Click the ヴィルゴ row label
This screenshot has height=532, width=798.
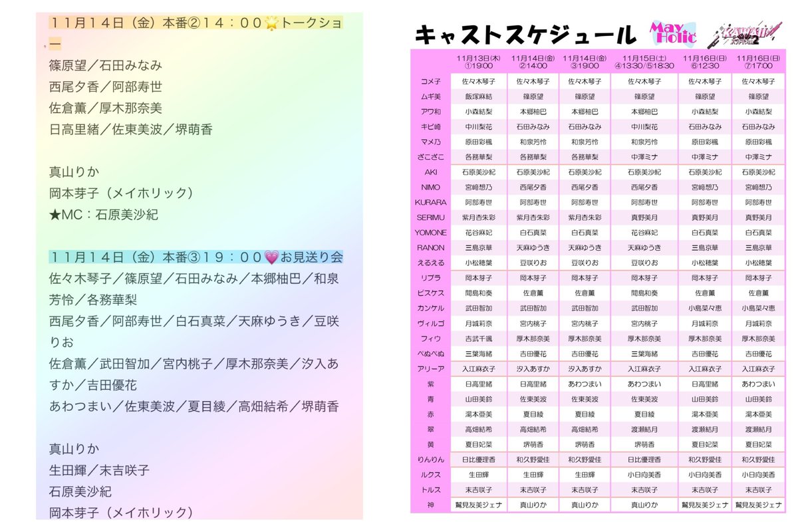[431, 324]
